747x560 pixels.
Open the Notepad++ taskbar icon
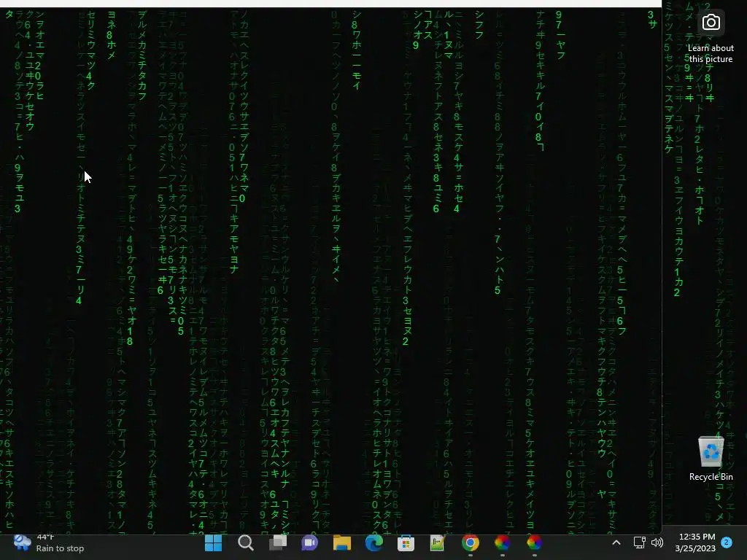438,542
